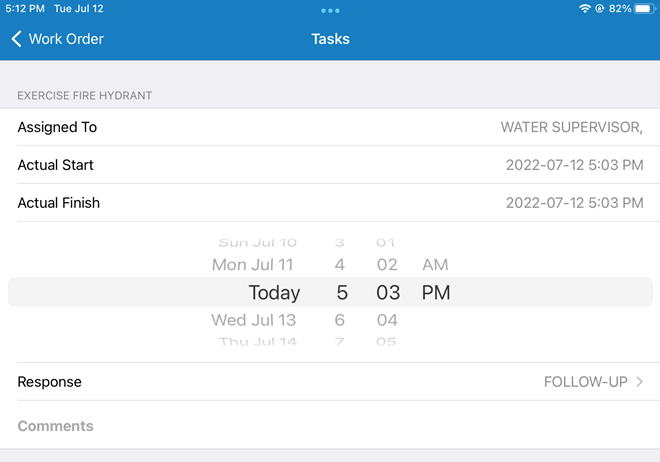Tap the Wi-Fi status icon
Viewport: 660px width, 462px height.
click(585, 8)
